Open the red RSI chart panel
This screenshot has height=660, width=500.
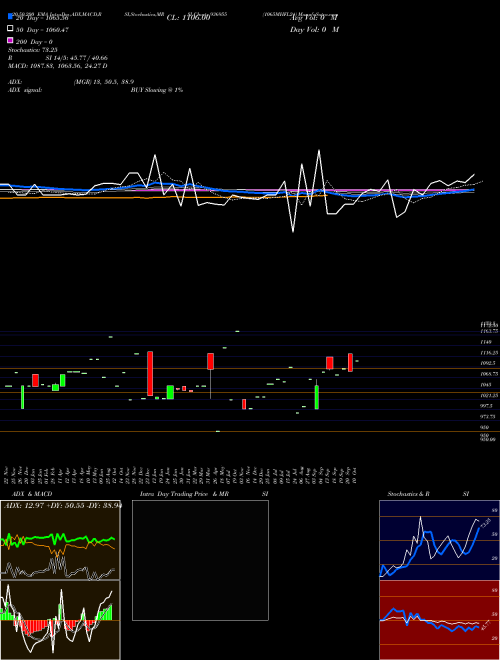click(x=439, y=620)
